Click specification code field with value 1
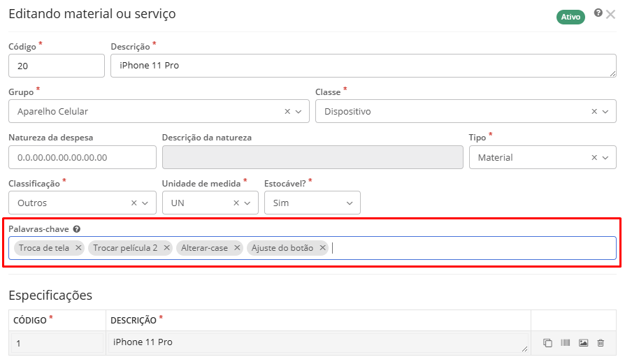Viewport: 625px width, 364px height. click(57, 343)
